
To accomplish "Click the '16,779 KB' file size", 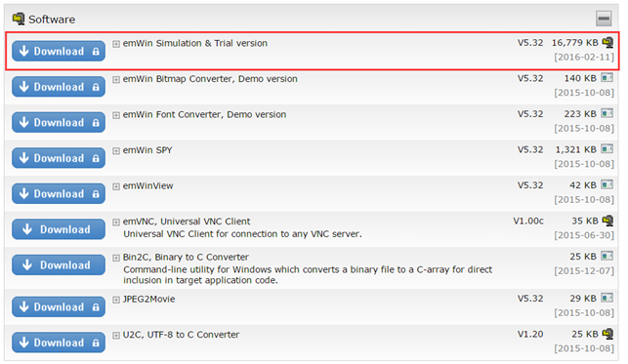I will coord(574,42).
